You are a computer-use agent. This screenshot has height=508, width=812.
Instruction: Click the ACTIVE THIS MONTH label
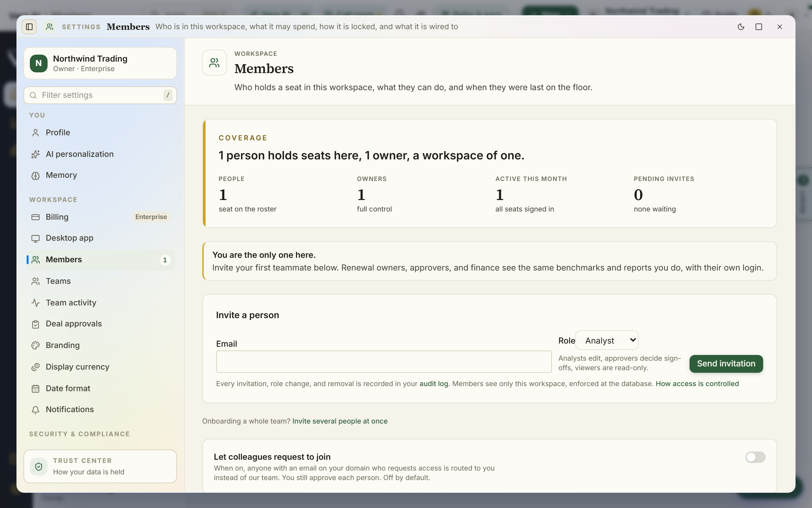point(531,179)
